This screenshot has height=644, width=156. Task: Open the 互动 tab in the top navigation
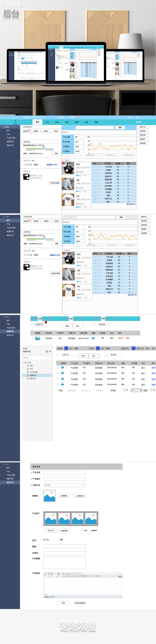[67, 122]
